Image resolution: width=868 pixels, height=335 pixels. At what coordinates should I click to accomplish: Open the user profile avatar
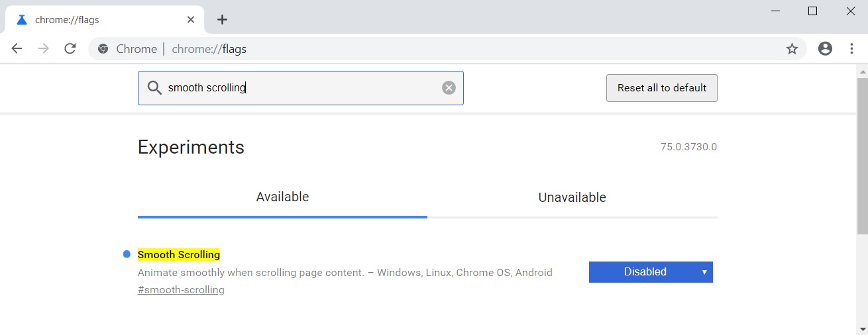[825, 49]
